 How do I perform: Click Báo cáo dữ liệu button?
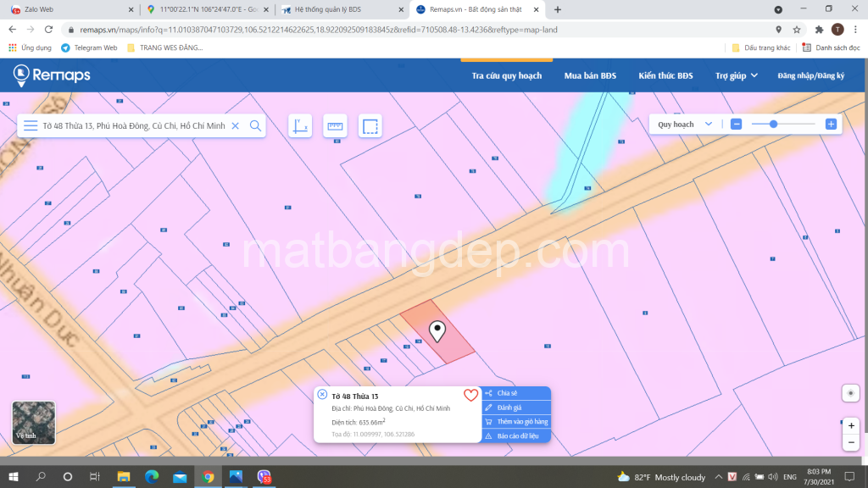coord(516,436)
